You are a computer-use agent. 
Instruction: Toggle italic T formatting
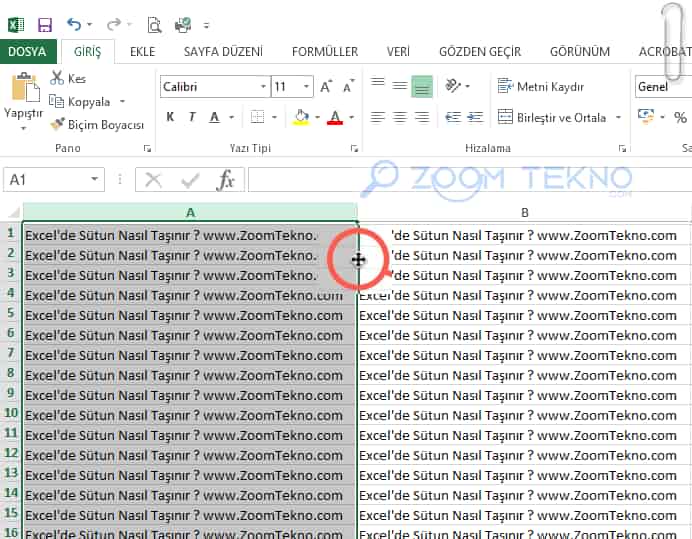click(192, 117)
